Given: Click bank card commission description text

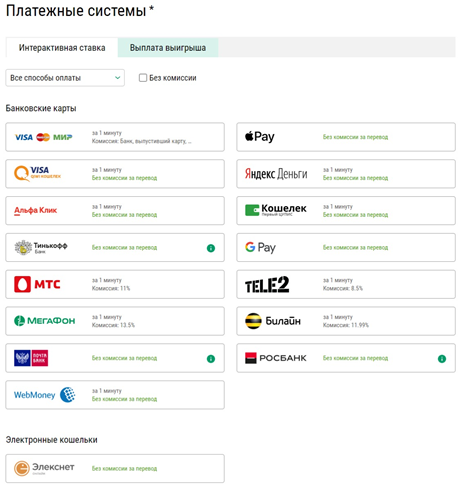Looking at the screenshot, I should pos(142,141).
